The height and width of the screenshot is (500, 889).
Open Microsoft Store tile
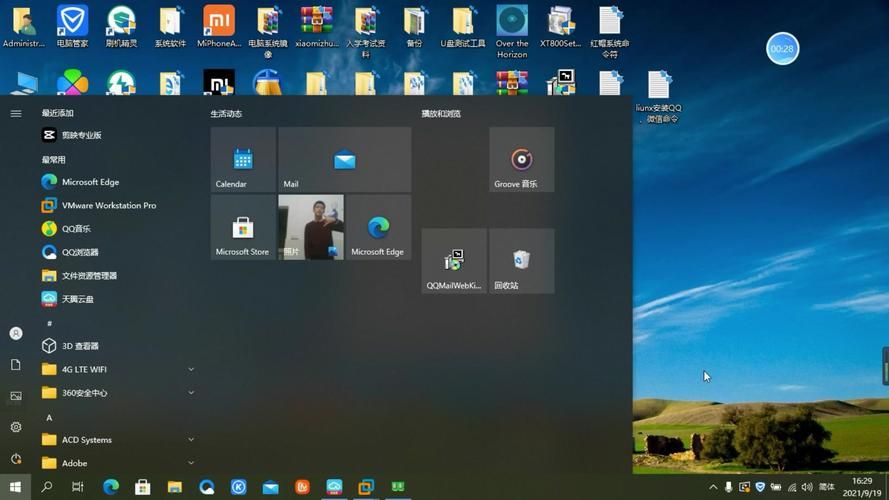pyautogui.click(x=243, y=228)
